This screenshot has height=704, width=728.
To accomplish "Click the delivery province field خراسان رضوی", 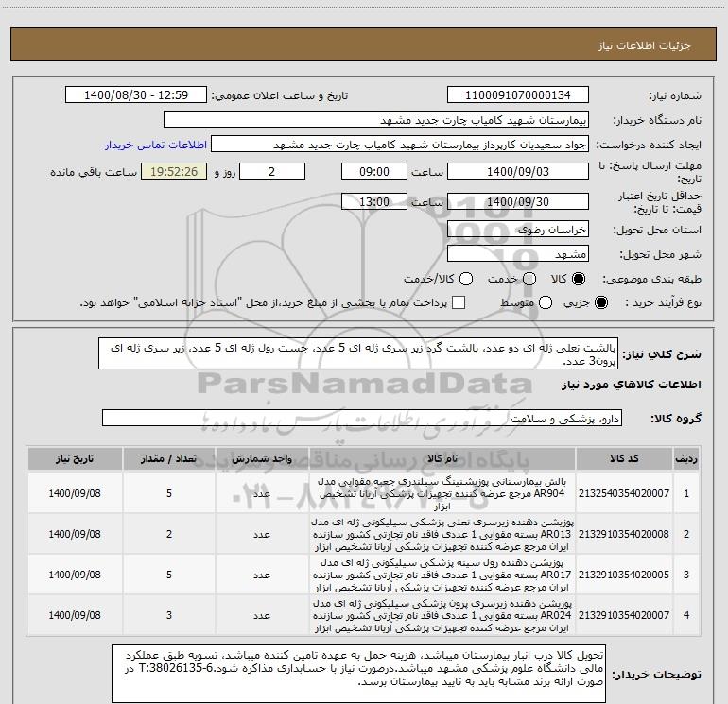I will 518,229.
